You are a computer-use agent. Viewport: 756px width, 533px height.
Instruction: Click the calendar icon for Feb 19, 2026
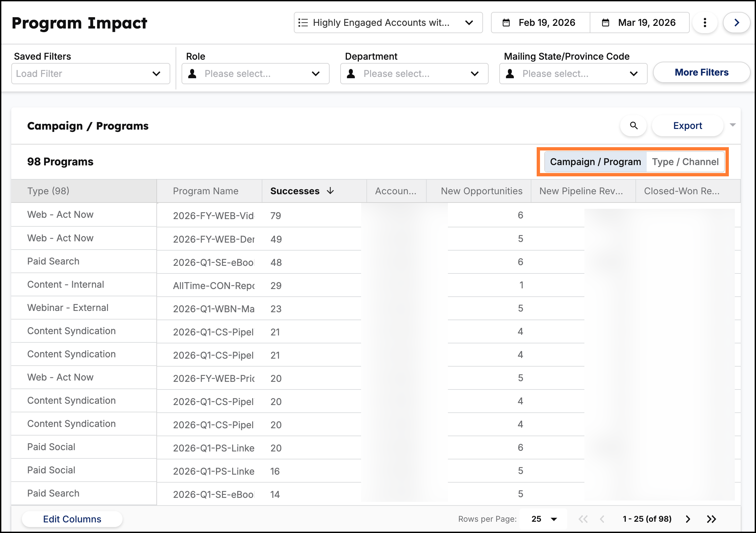coord(506,23)
